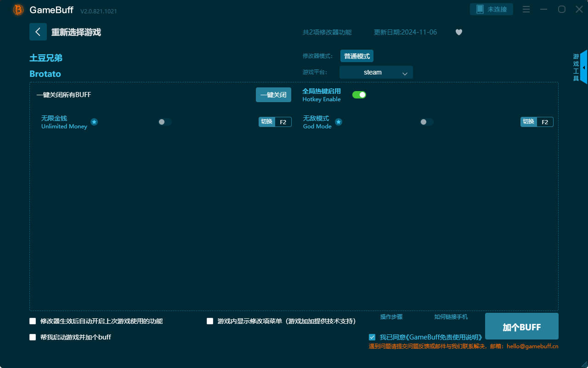This screenshot has height=368, width=588.
Task: Enable the Unlimited Money toggle
Action: click(x=165, y=122)
